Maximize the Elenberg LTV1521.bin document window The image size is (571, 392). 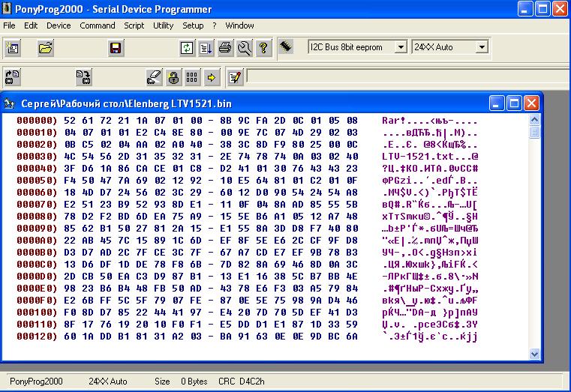coord(514,103)
